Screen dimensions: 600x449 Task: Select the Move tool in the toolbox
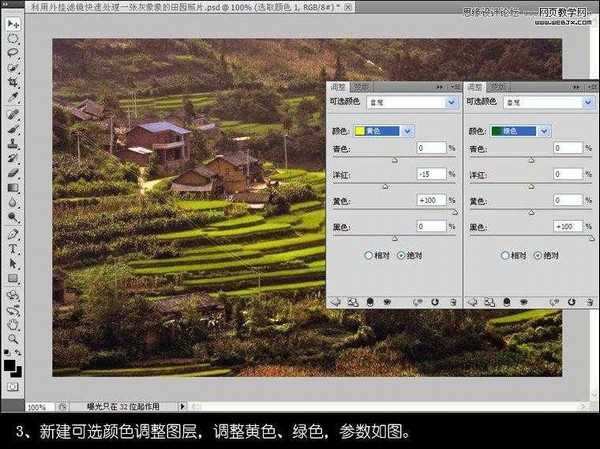click(x=13, y=24)
